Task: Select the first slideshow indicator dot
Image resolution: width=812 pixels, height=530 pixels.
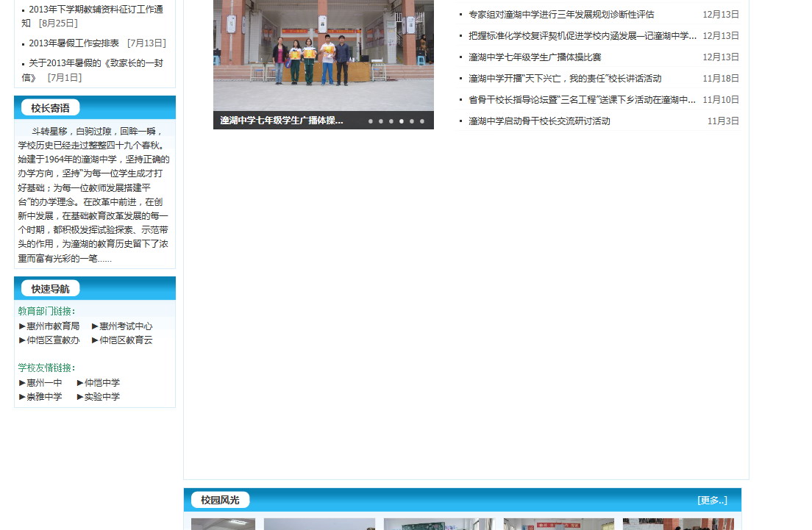Action: (371, 121)
